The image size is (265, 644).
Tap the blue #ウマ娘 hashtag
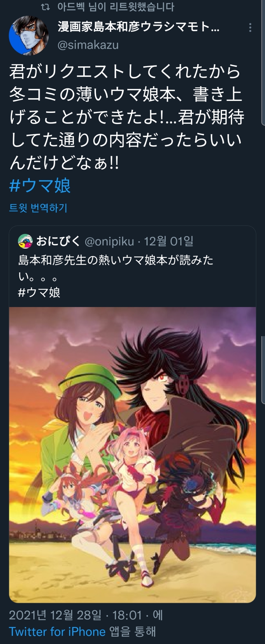tap(40, 186)
